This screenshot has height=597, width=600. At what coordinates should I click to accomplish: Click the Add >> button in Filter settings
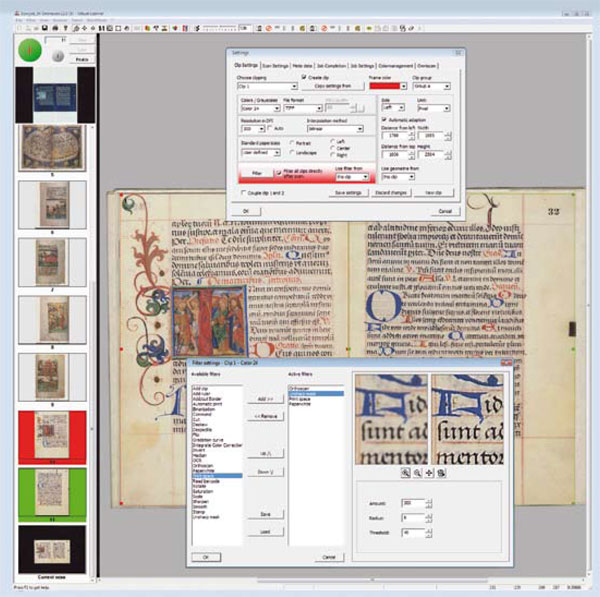coord(265,399)
